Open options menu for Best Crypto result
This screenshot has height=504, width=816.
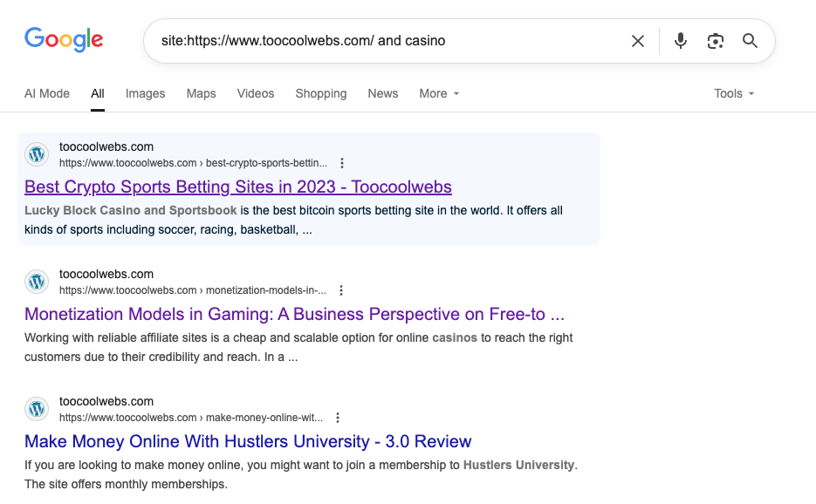point(342,163)
